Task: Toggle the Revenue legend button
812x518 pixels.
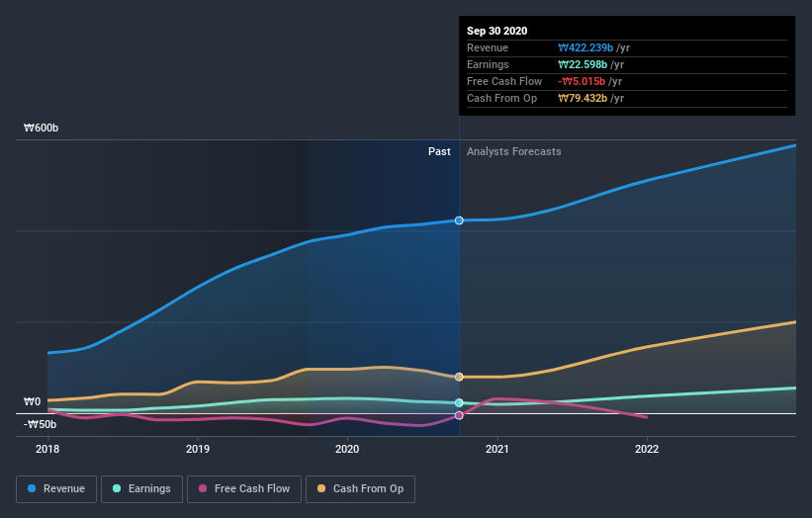Action: coord(56,489)
